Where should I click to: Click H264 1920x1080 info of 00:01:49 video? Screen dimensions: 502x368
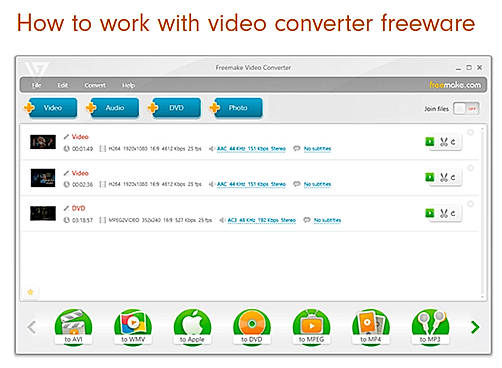[x=155, y=149]
